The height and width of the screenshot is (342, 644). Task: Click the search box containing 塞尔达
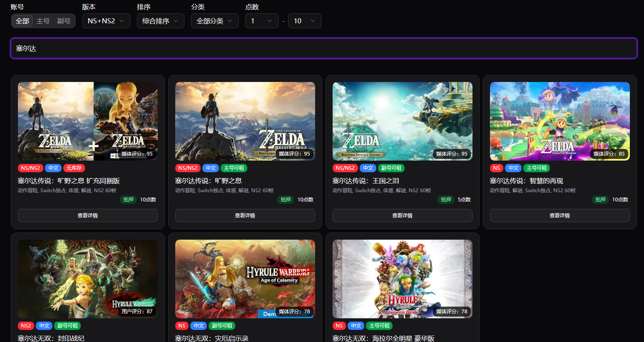(x=167, y=49)
